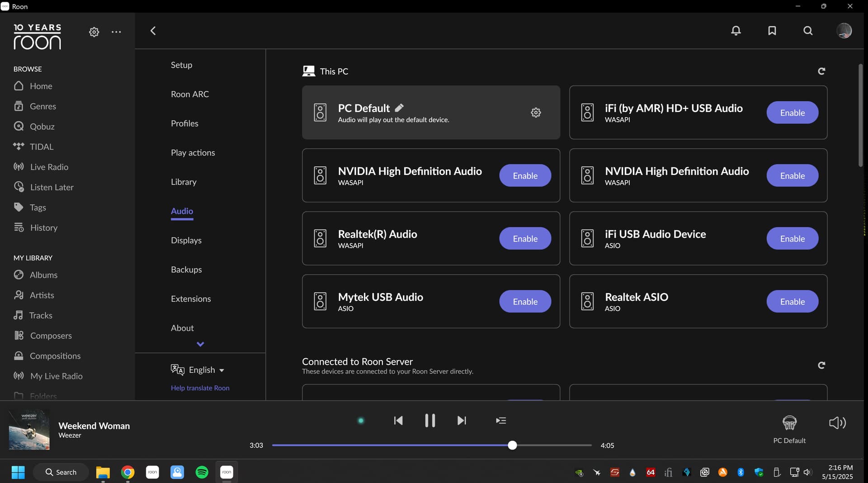Open the search magnifier
This screenshot has width=868, height=483.
pos(808,31)
